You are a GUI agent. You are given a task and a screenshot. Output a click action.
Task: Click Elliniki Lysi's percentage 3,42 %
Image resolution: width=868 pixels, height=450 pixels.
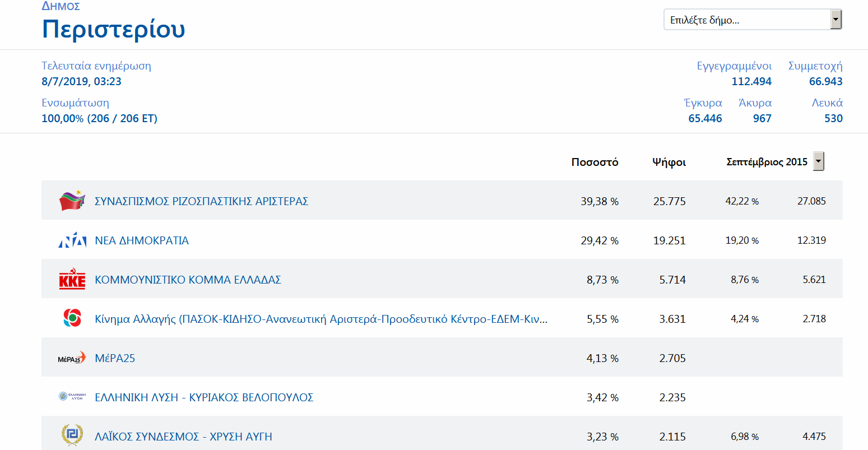603,397
